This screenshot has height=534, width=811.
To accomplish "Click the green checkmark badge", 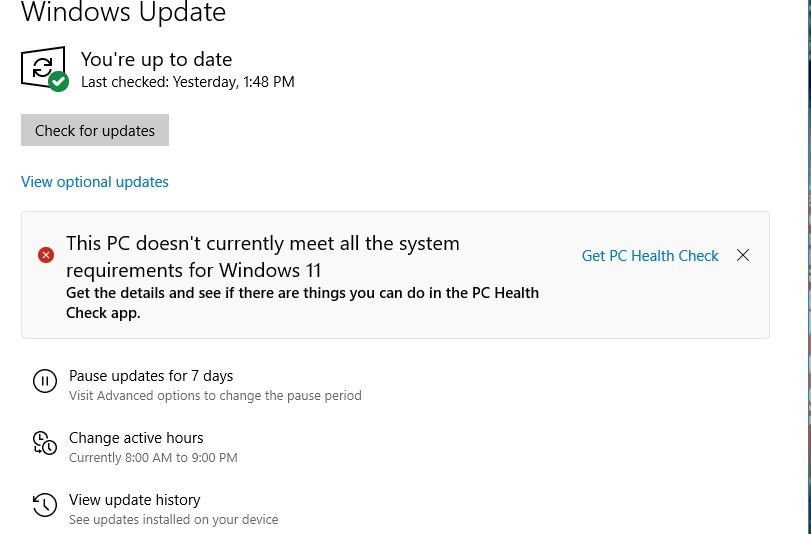I will (x=59, y=81).
